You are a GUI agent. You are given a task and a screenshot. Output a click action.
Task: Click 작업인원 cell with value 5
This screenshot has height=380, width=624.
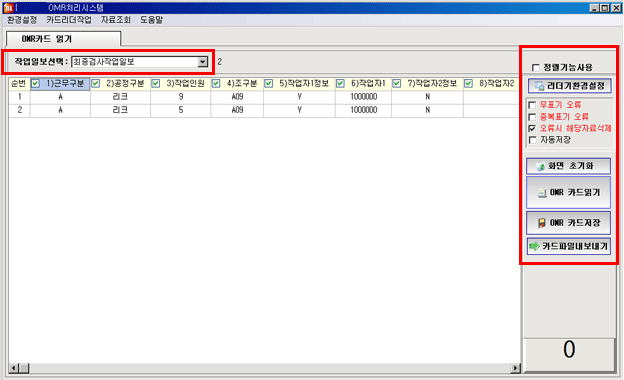pos(181,110)
